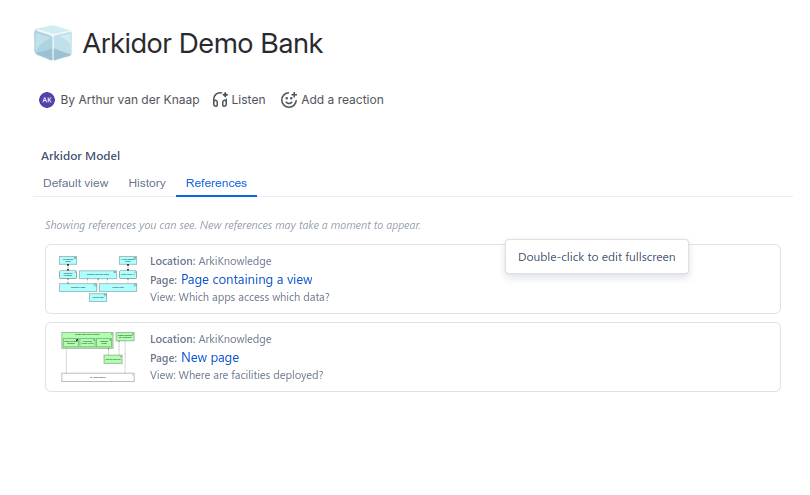Image resolution: width=810 pixels, height=495 pixels.
Task: Switch to the History tab
Action: point(147,183)
